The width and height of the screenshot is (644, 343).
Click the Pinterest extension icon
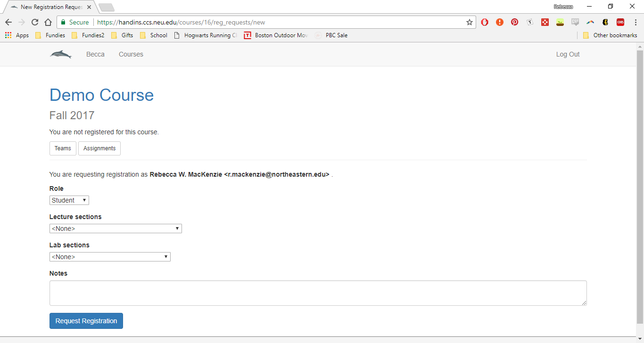point(514,22)
